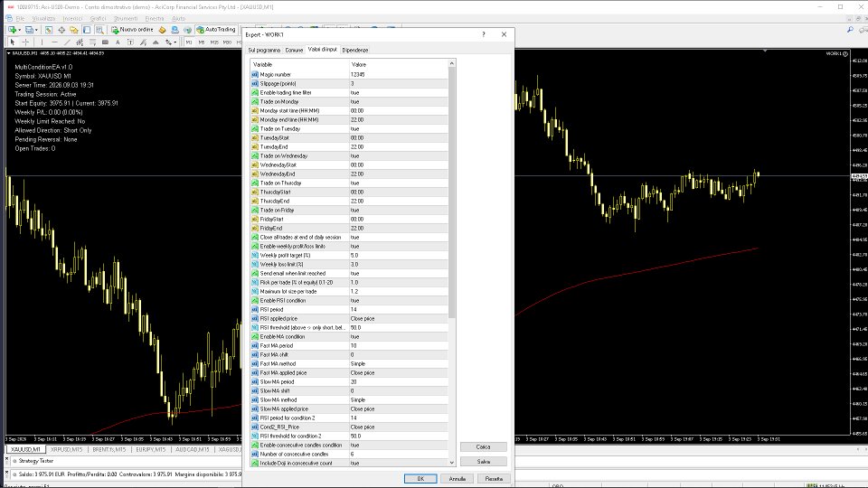Click Weekly profit target value 5.0
Viewport: 868px width, 488px height.
pyautogui.click(x=399, y=256)
